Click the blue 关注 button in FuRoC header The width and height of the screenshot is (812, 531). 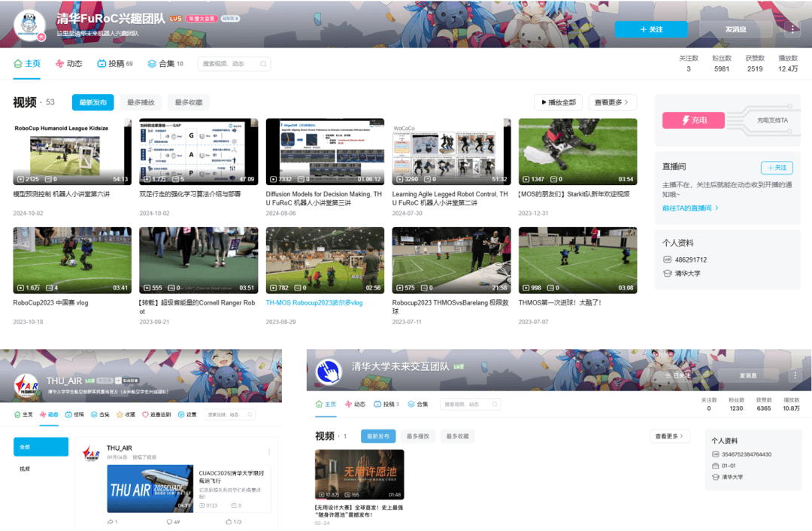coord(650,29)
